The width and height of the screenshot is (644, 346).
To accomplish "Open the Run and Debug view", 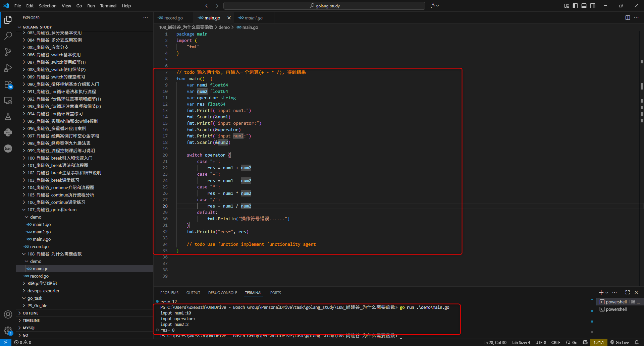I will 8,68.
